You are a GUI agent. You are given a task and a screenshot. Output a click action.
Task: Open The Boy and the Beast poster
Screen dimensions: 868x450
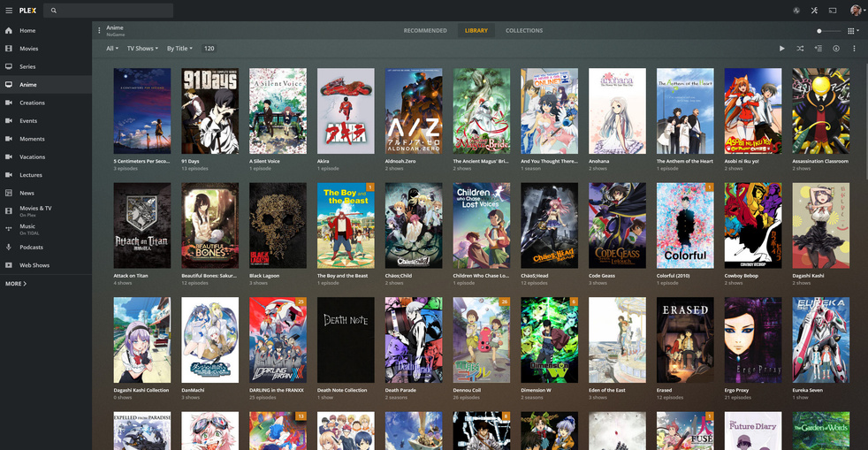pos(346,225)
